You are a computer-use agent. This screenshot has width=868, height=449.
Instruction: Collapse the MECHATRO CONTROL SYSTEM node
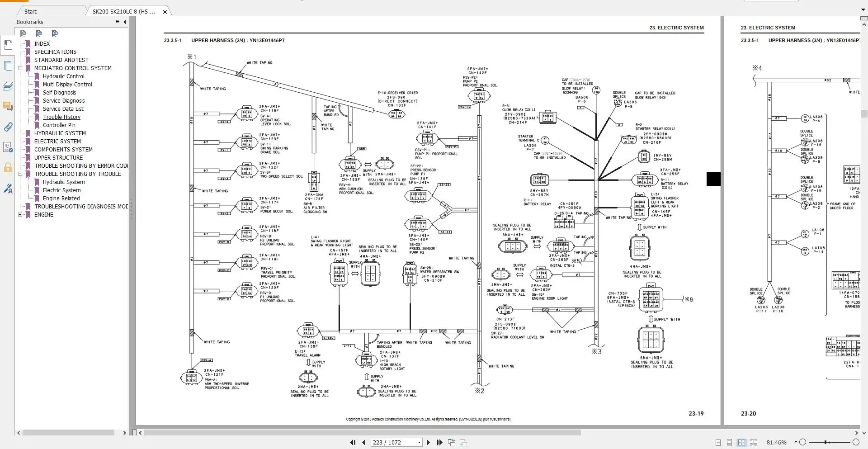pos(20,68)
